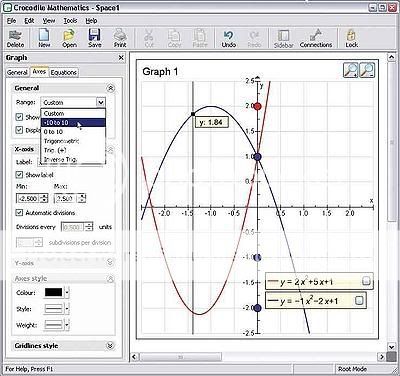Open the Help menu
400x376 pixels.
pyautogui.click(x=91, y=21)
